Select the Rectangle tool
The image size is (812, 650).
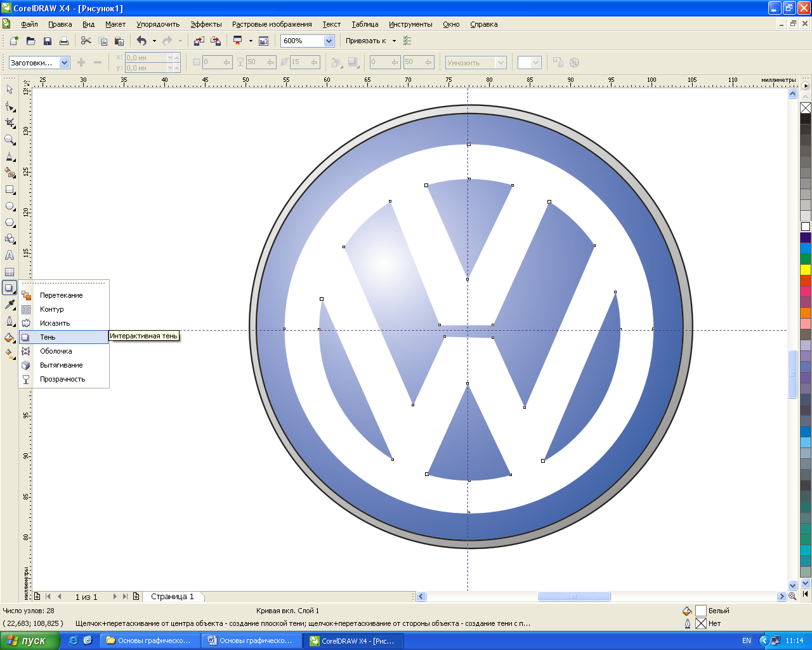(x=10, y=189)
